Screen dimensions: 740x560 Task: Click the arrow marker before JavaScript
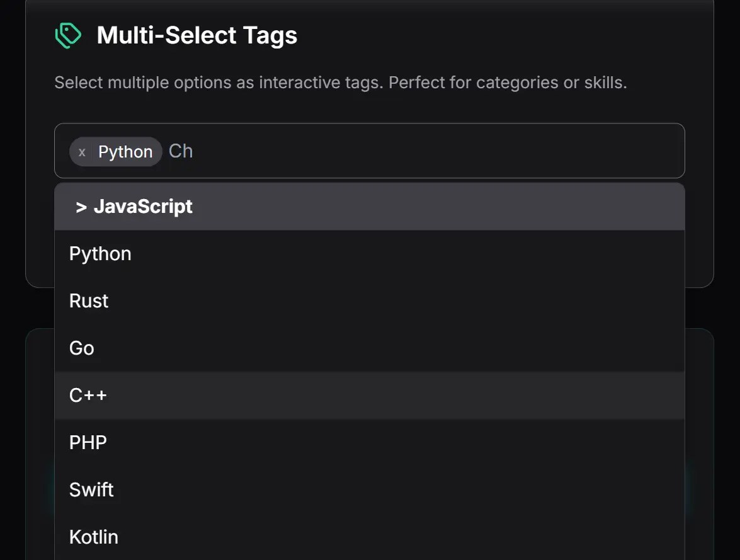[x=81, y=207]
